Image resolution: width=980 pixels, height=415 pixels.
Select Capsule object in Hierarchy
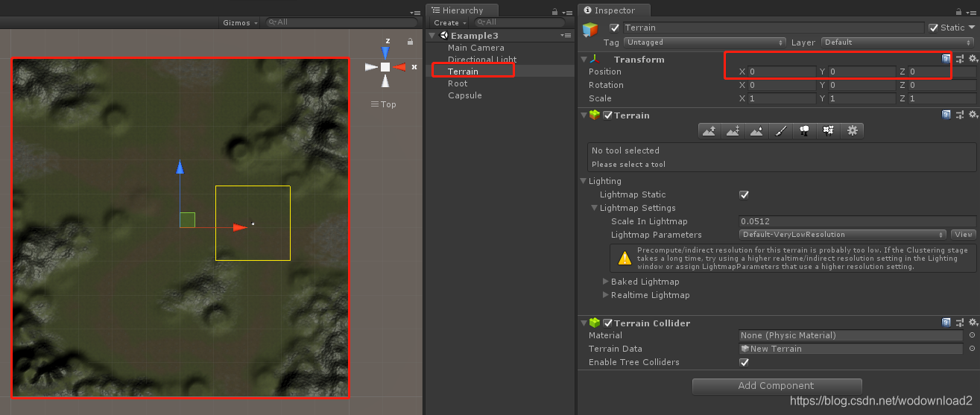(x=465, y=95)
